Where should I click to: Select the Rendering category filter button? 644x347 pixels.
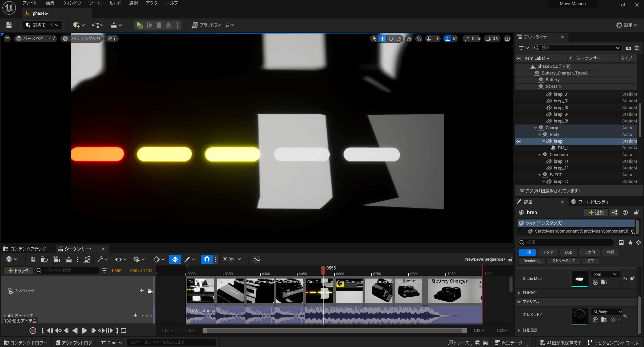(x=532, y=261)
